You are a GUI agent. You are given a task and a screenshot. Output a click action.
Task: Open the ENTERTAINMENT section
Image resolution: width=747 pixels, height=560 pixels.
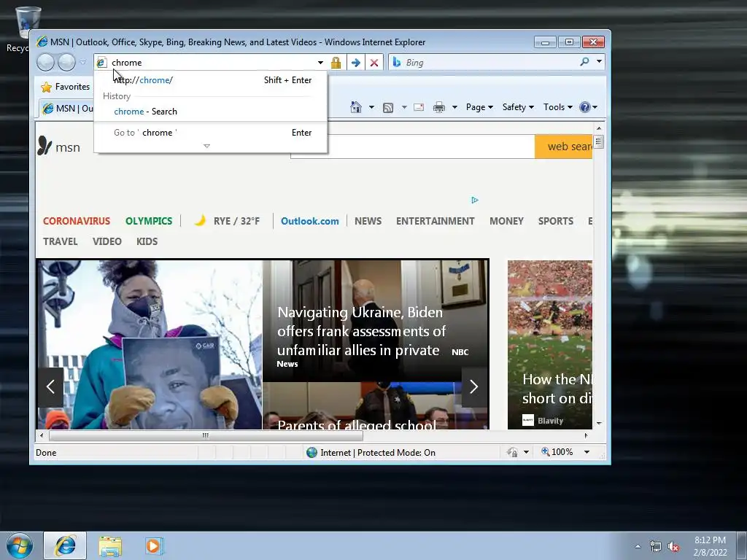coord(435,221)
